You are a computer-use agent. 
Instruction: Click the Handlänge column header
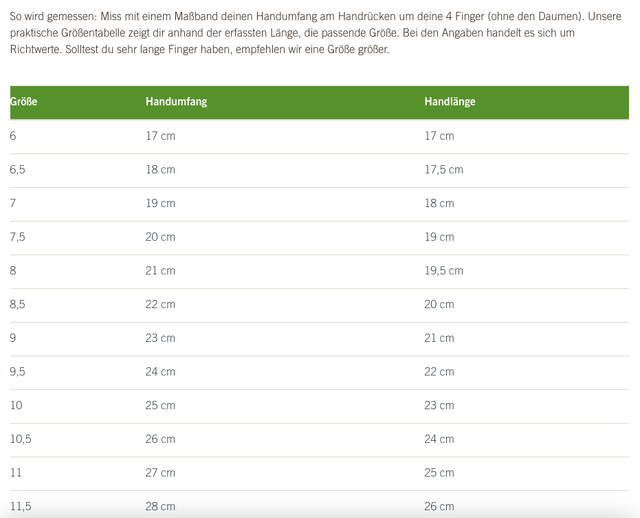point(449,102)
